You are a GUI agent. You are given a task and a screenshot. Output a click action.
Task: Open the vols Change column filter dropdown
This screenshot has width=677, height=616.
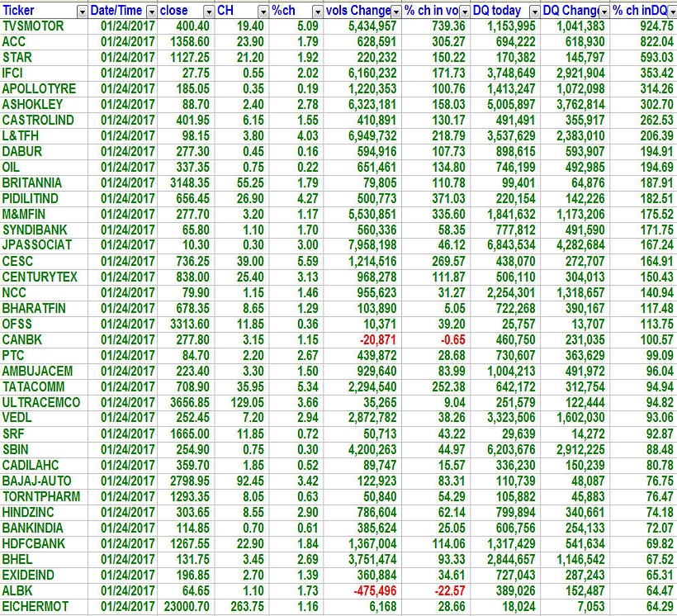395,12
